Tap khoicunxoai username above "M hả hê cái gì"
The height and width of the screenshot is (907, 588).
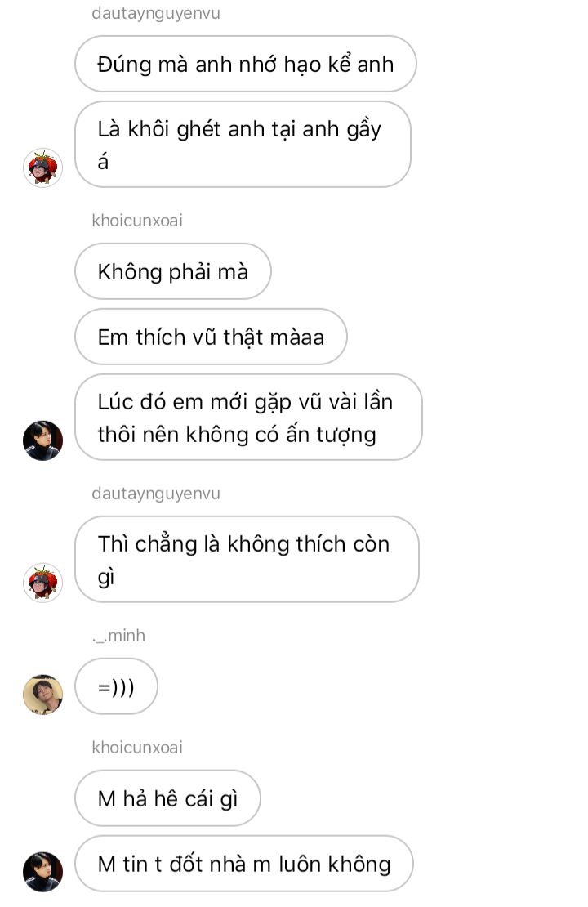click(137, 747)
